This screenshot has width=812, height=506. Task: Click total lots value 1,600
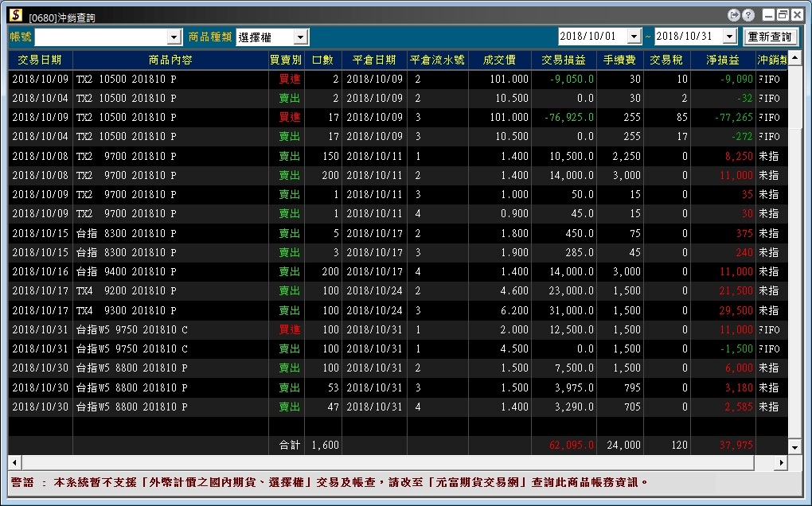[x=325, y=445]
